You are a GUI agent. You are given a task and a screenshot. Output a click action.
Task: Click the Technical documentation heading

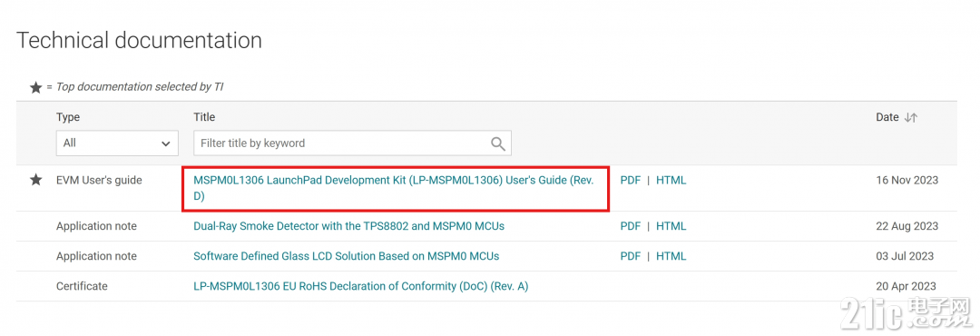(139, 41)
